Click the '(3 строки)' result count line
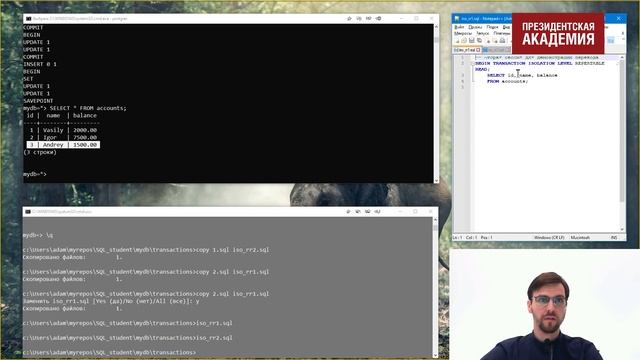 40,152
